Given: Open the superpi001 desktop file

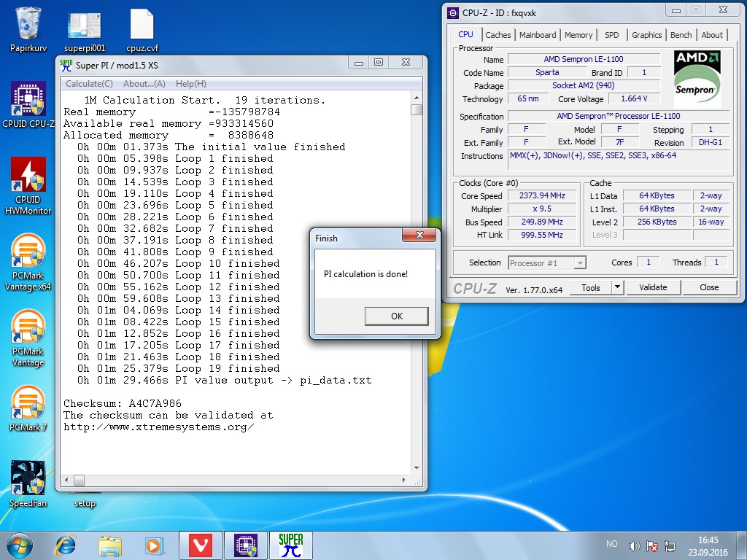Looking at the screenshot, I should 85,31.
